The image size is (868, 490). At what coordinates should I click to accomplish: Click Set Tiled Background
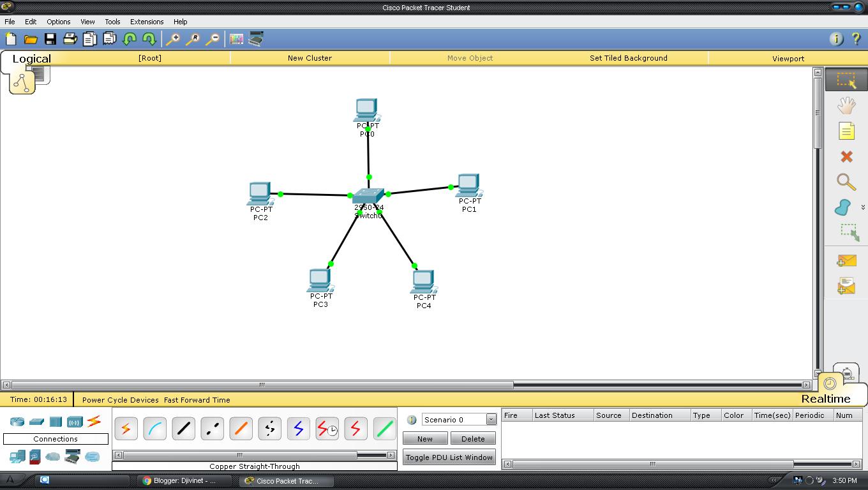pos(629,58)
